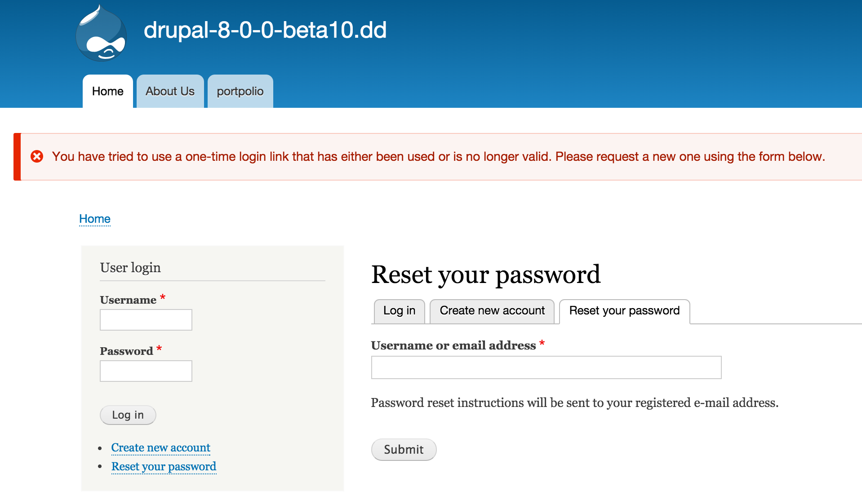Click the Drupal droplet logo
This screenshot has width=862, height=504.
[101, 31]
